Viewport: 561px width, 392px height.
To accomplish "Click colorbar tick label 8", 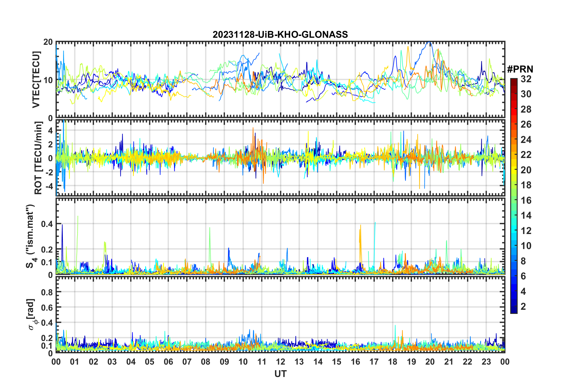I will [x=523, y=261].
